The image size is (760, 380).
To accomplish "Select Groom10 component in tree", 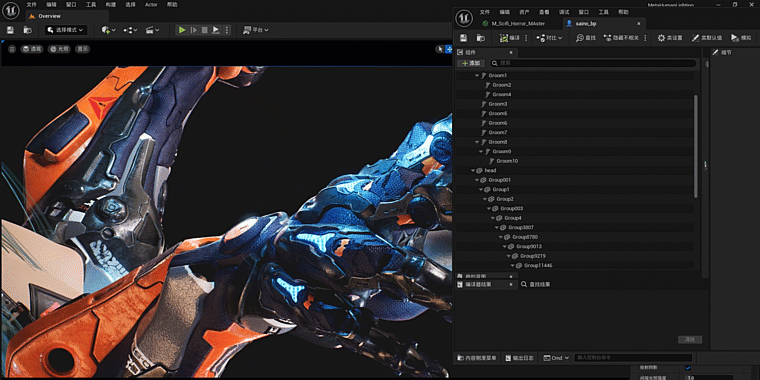I will point(507,161).
